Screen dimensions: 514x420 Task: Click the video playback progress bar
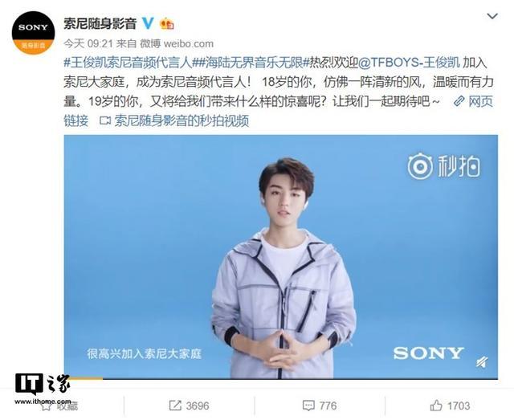(280, 379)
